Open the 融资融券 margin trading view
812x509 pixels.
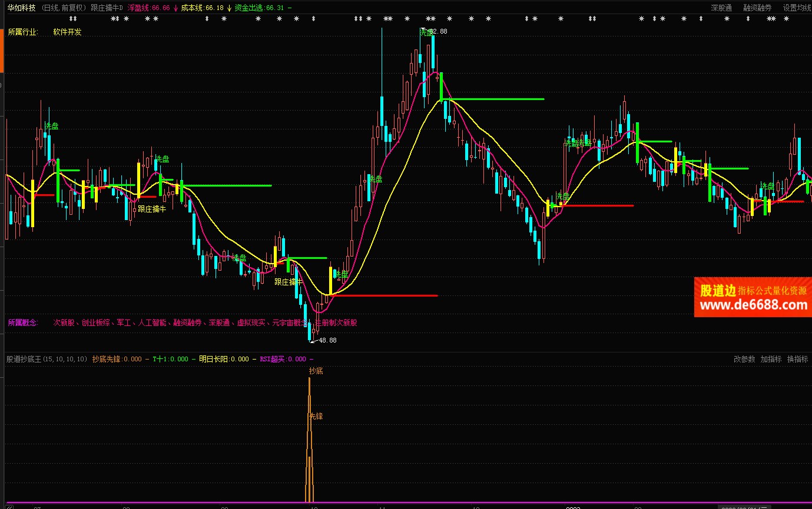757,8
